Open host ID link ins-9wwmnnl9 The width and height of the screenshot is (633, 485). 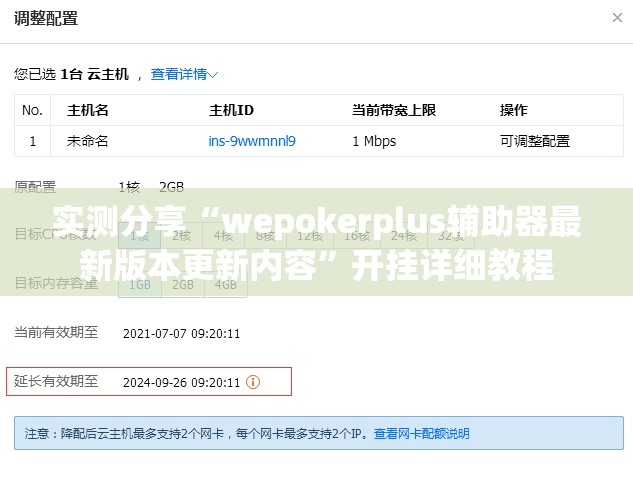point(252,141)
